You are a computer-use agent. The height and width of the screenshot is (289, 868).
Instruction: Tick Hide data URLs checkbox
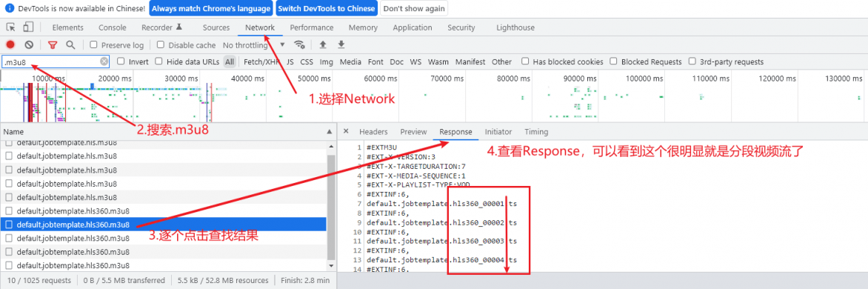[159, 62]
